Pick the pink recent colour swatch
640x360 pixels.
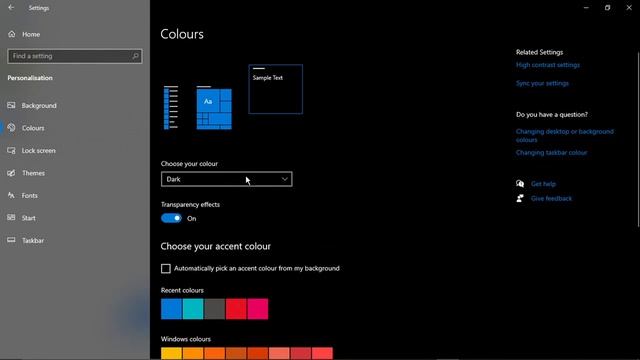258,309
